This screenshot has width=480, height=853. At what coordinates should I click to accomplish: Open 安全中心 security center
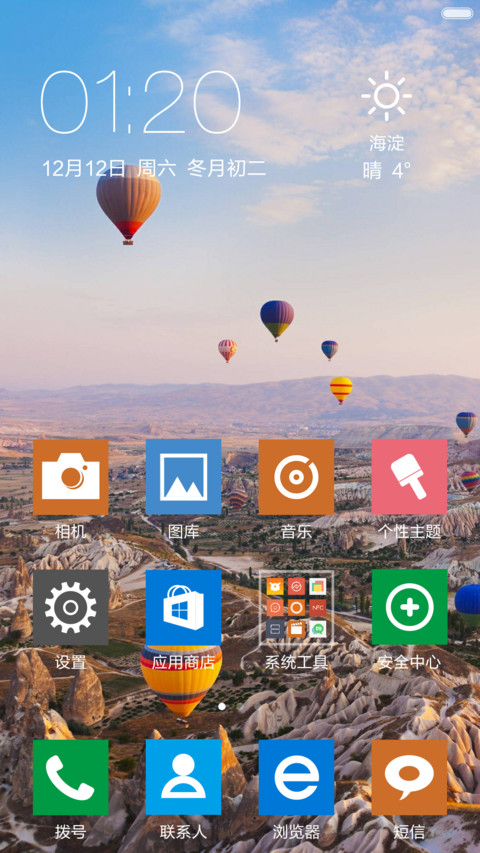click(x=409, y=607)
